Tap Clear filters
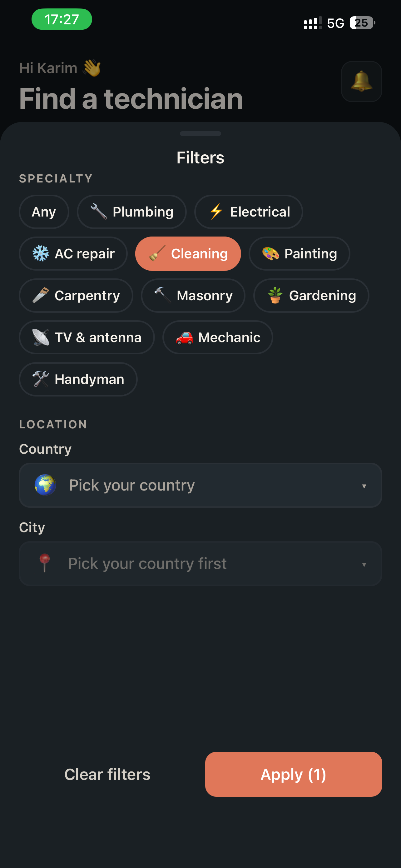Screen dimensions: 401x868 pyautogui.click(x=107, y=774)
